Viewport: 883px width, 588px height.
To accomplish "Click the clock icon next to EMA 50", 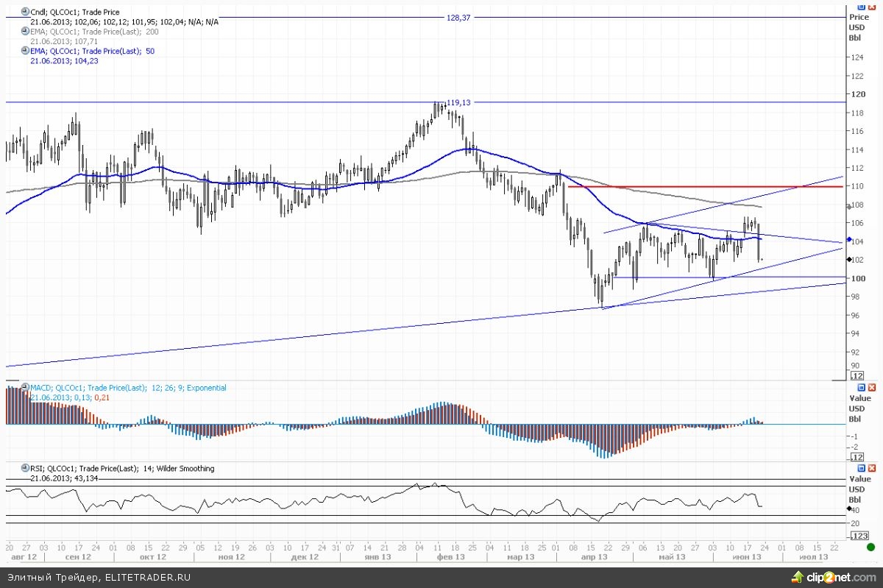I will click(25, 51).
